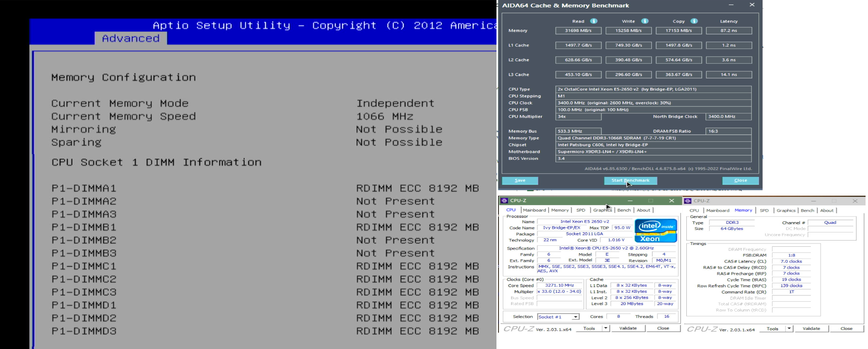Click the CPU-Z app icon in the right CPU-Z title bar
The image size is (868, 349).
click(x=688, y=201)
